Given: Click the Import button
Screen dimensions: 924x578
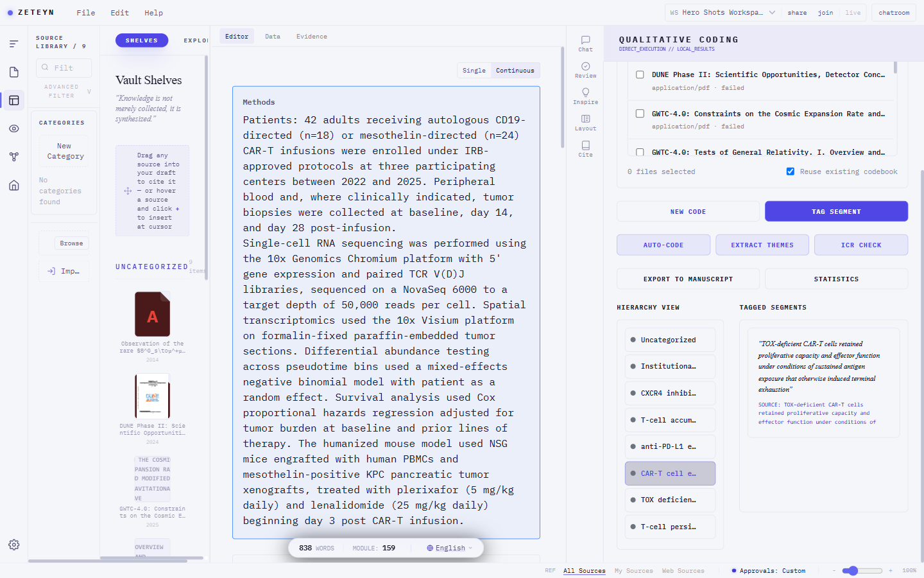Looking at the screenshot, I should (x=64, y=271).
